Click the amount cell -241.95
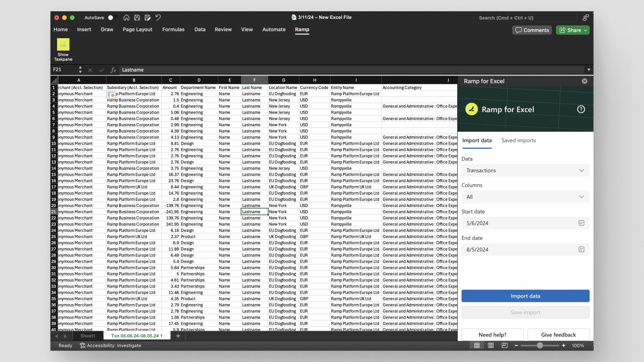Viewport: 644px width, 362px height. (x=171, y=212)
